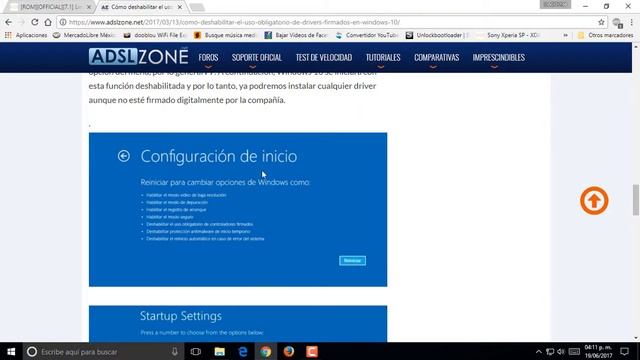The image size is (640, 360).
Task: Open Otros marcadores folder
Action: 605,36
